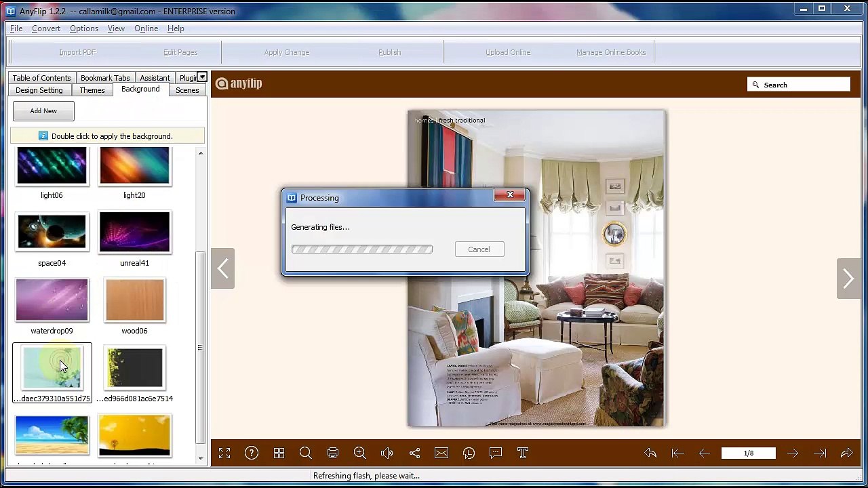Click the Add New button
Image resolution: width=868 pixels, height=488 pixels.
point(43,110)
